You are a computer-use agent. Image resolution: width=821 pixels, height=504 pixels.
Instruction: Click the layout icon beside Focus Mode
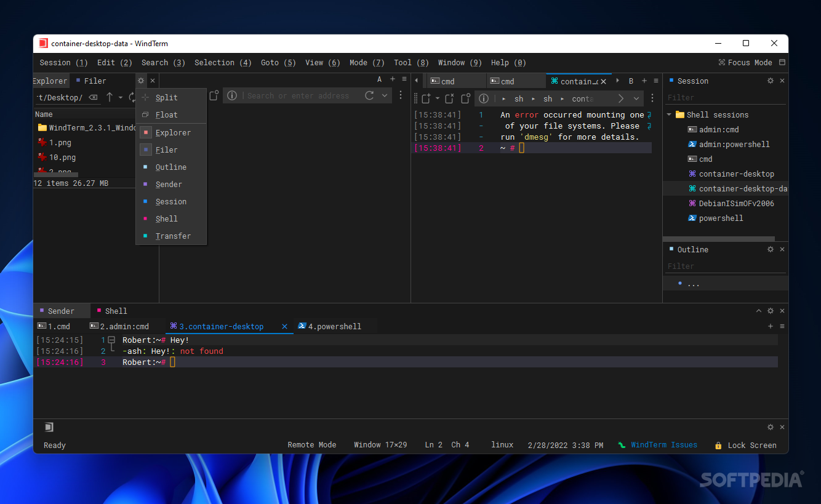[x=782, y=62]
